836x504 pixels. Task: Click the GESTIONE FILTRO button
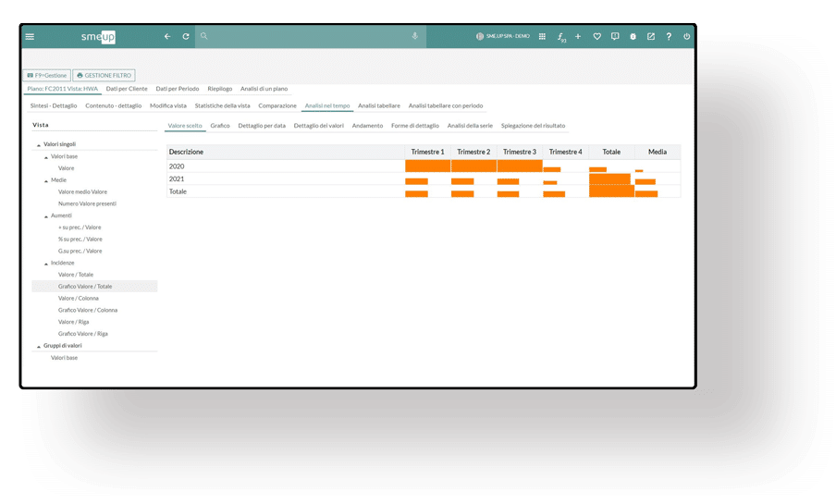104,76
